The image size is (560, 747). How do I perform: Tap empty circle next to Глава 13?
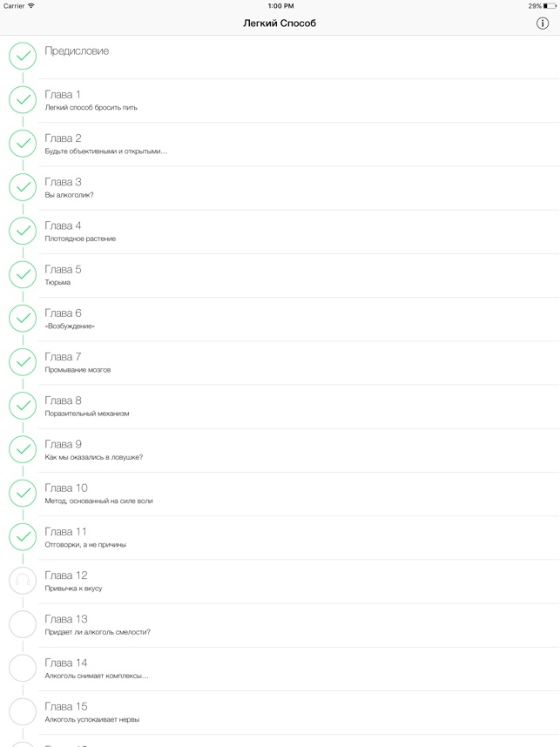point(23,624)
